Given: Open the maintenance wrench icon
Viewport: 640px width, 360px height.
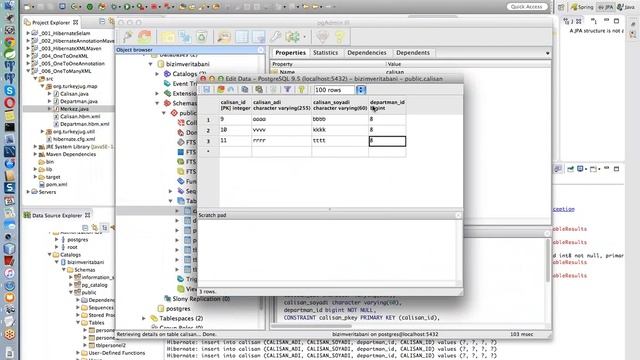Looking at the screenshot, I should [x=276, y=37].
